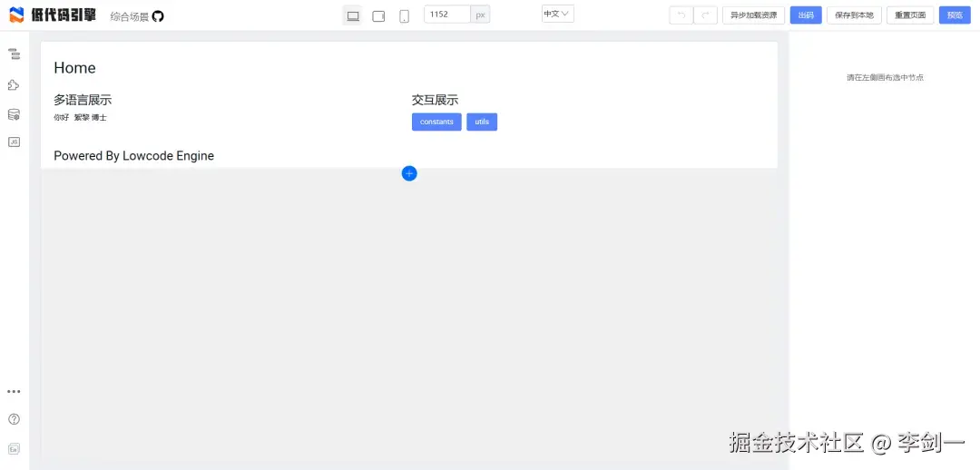Open the 中文 language dropdown
The image size is (980, 470).
[557, 14]
